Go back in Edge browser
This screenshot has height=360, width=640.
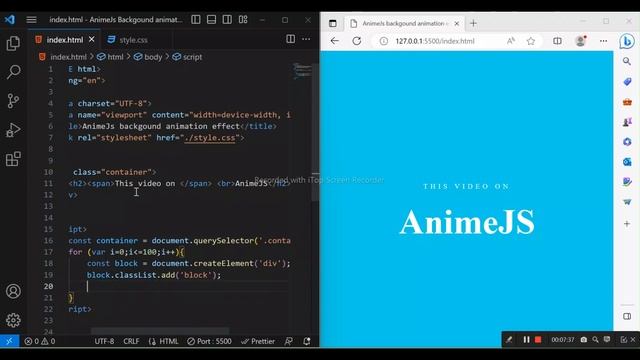coord(335,41)
